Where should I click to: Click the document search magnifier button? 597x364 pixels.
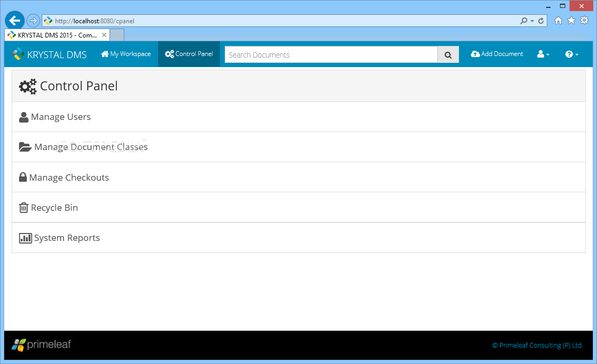point(448,55)
